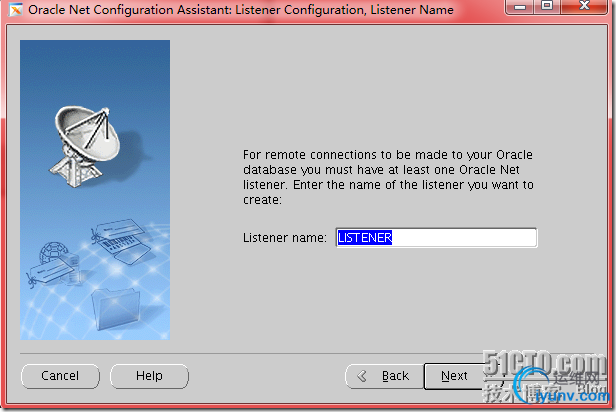Click the satellite dish wizard illustration

pos(95,190)
